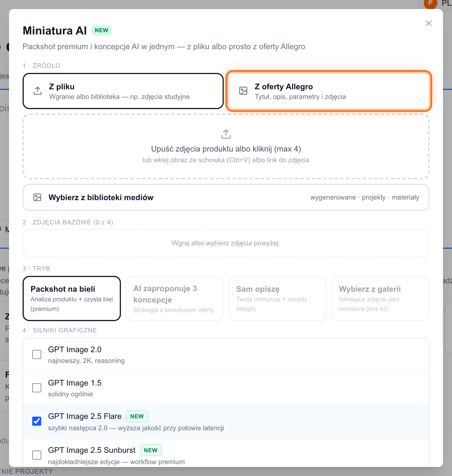452x476 pixels.
Task: Click the label najnowszy, 2K, reasoning
Action: [86, 361]
